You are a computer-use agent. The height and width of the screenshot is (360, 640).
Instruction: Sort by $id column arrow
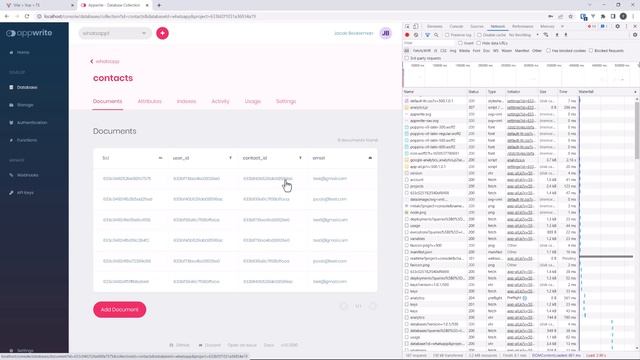pos(160,158)
